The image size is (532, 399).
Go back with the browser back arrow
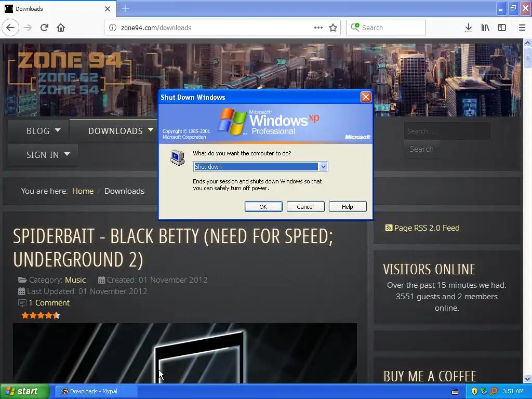[10, 28]
